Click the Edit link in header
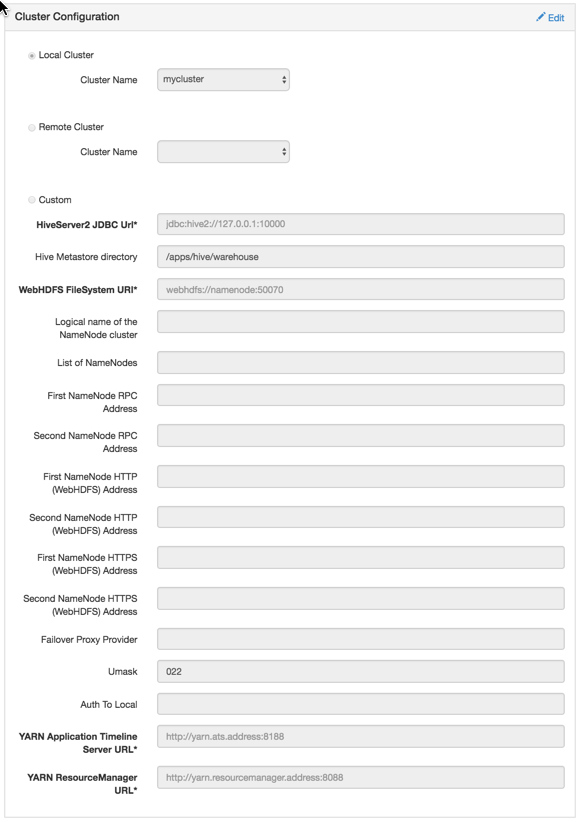 pyautogui.click(x=550, y=18)
